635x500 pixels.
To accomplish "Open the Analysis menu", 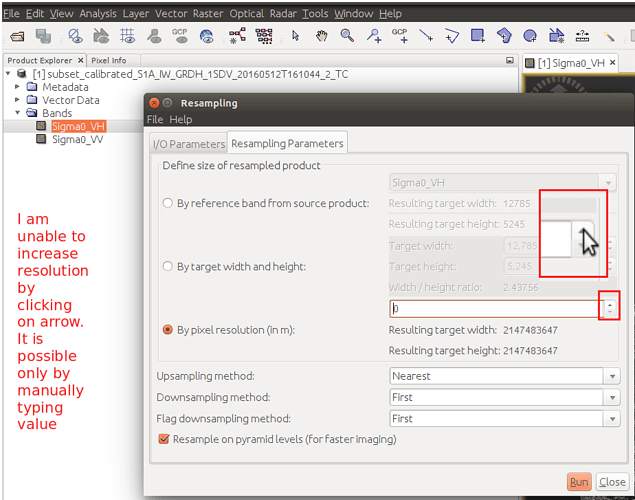I will (98, 14).
